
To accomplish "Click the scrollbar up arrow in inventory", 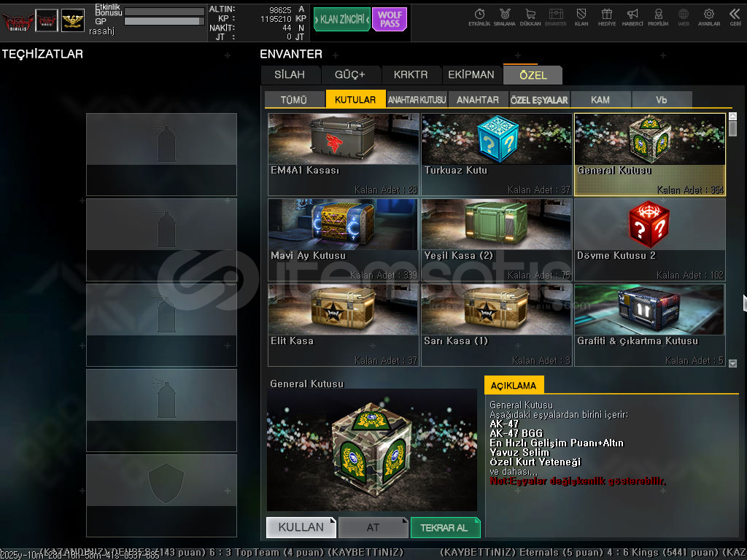I will (x=732, y=116).
